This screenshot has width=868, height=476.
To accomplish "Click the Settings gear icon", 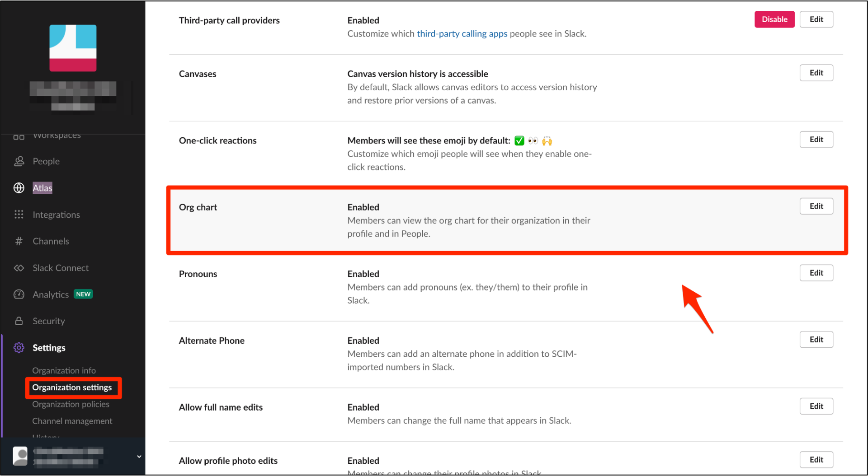I will [x=19, y=347].
